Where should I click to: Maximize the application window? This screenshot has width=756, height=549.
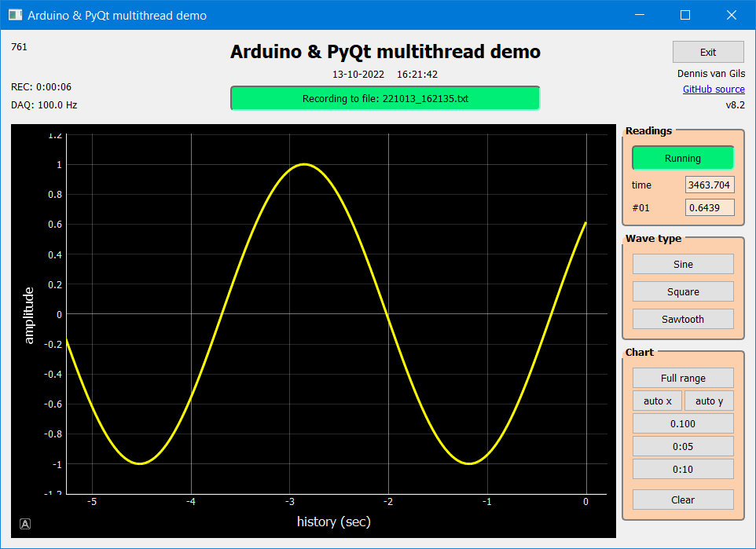coord(685,15)
